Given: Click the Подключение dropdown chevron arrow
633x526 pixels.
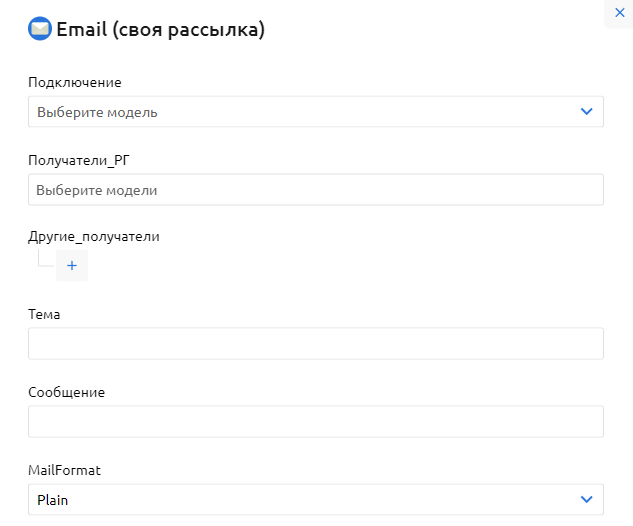Looking at the screenshot, I should 587,112.
